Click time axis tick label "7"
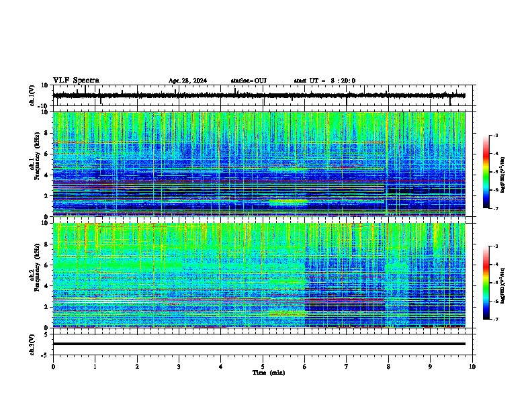 tap(347, 367)
